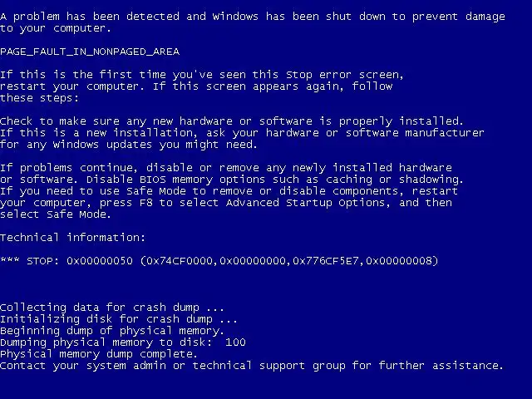The width and height of the screenshot is (532, 399).
Task: Click 'Advanced Startup Options' text
Action: pos(305,203)
